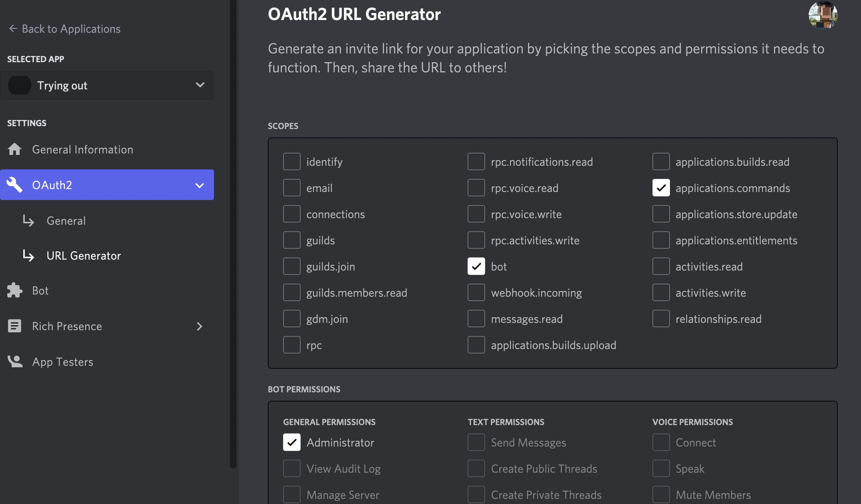This screenshot has height=504, width=861.
Task: Click the BOT PERMISSIONS section label
Action: [x=304, y=389]
